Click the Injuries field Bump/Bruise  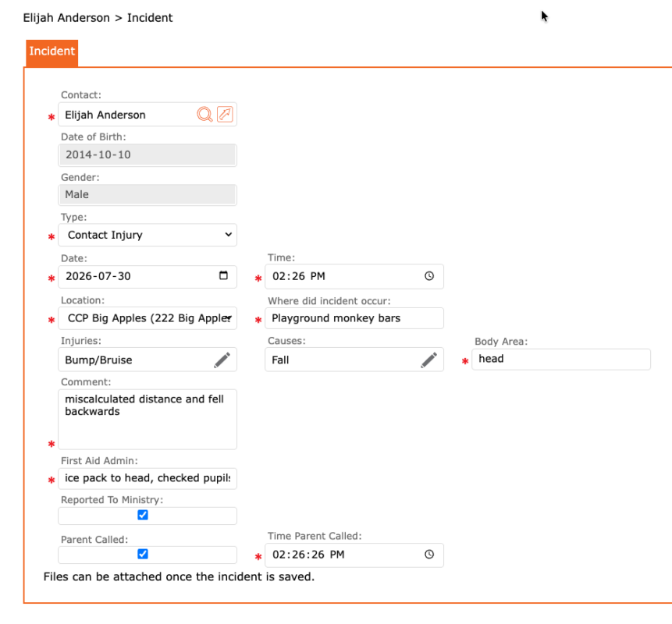coord(148,360)
